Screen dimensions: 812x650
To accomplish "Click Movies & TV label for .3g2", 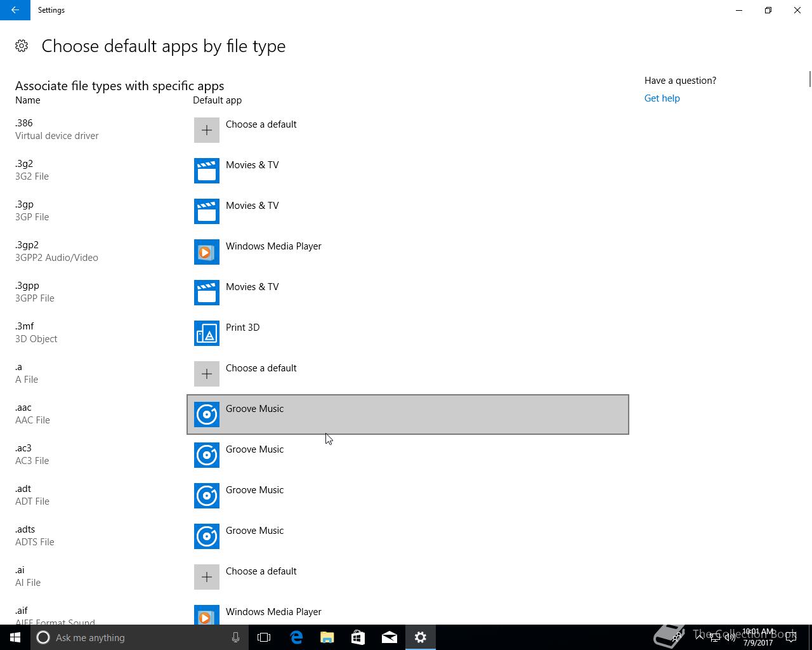I will [252, 165].
